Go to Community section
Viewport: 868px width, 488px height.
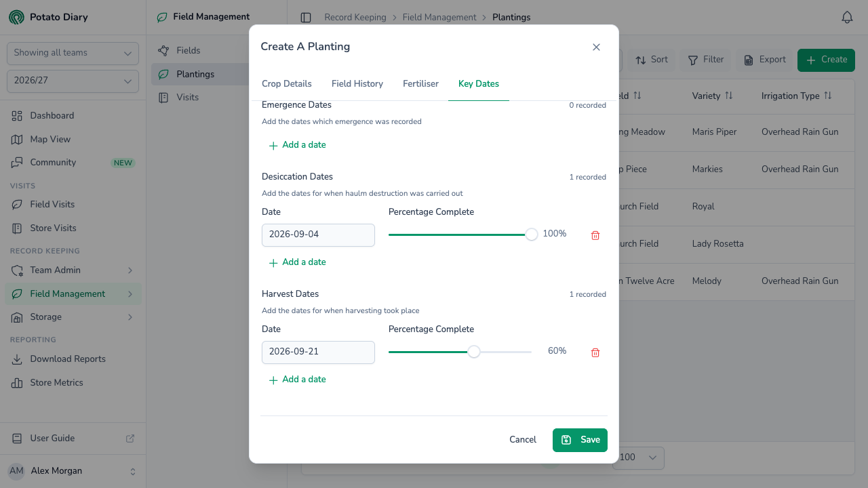click(x=73, y=163)
